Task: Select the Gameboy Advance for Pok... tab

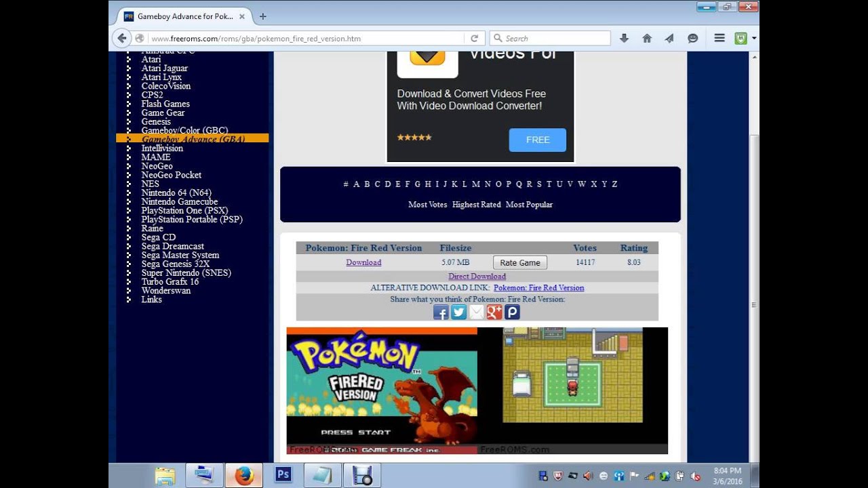Action: pos(183,16)
